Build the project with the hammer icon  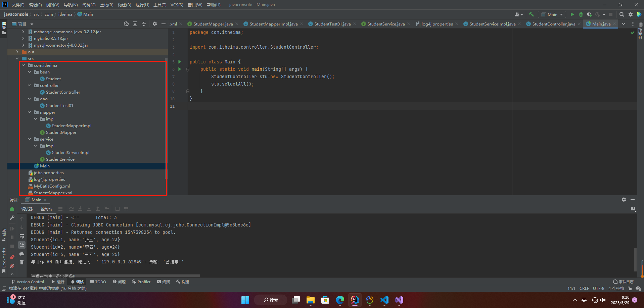(x=531, y=14)
